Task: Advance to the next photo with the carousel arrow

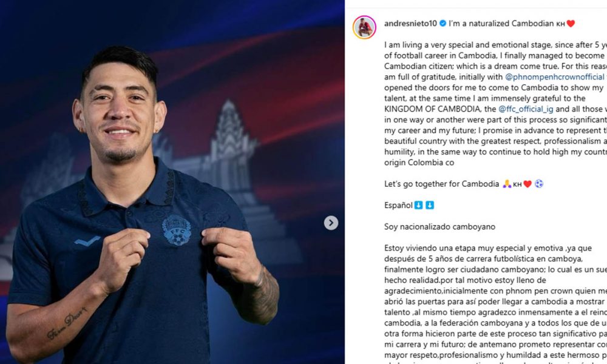Action: [x=331, y=223]
